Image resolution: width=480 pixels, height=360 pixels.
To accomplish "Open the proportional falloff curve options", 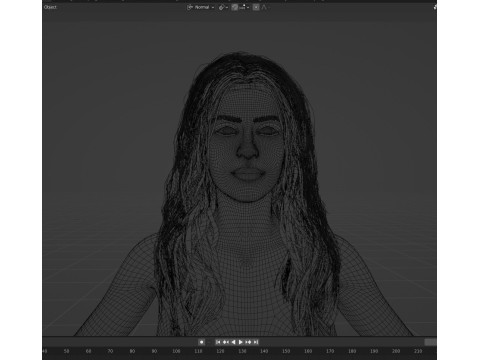I will coord(265,7).
